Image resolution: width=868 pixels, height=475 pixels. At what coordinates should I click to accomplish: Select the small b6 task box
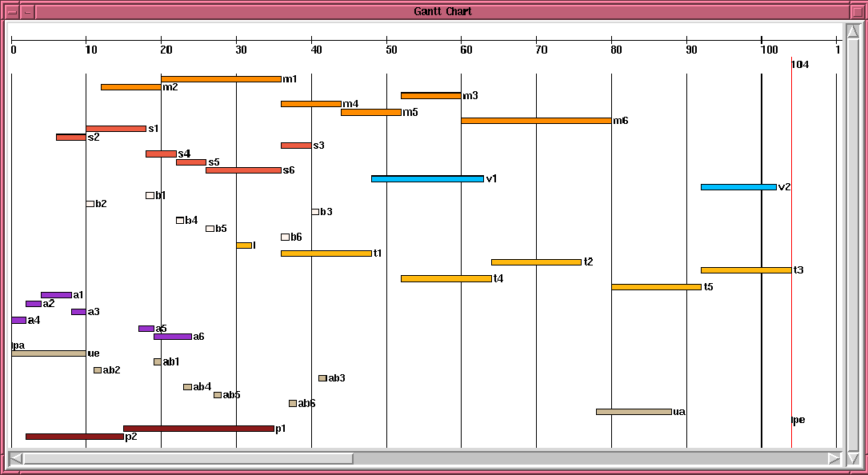(285, 237)
